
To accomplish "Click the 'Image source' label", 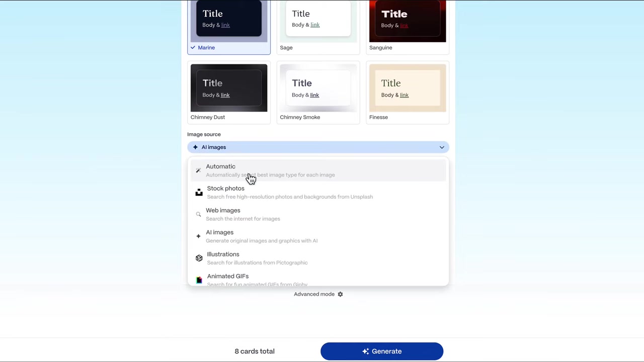I will (x=204, y=134).
